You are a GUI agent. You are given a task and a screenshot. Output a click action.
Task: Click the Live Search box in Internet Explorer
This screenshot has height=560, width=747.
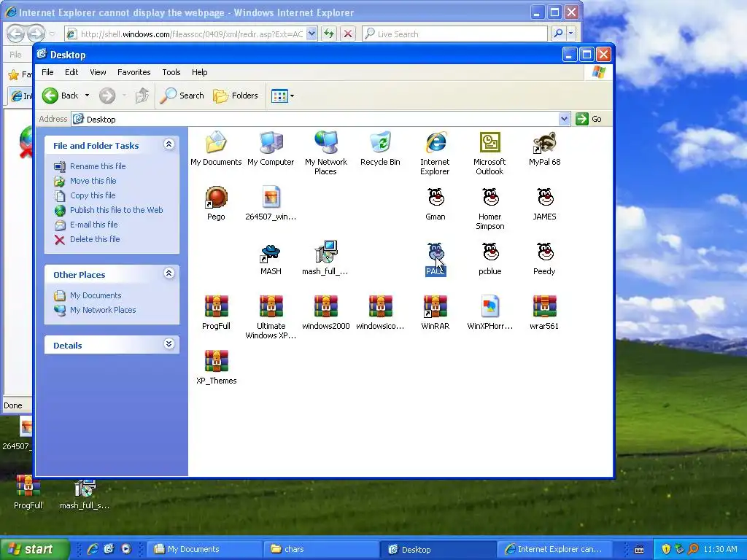(x=455, y=34)
